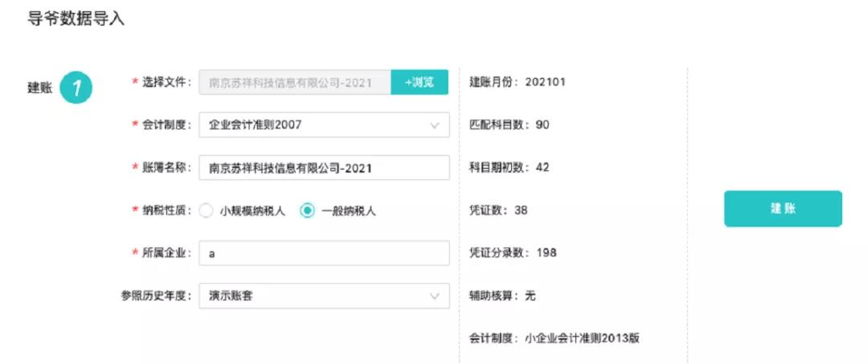Click the 匹配科目数: 90 info line
Viewport: 868px width, 364px height.
point(510,125)
